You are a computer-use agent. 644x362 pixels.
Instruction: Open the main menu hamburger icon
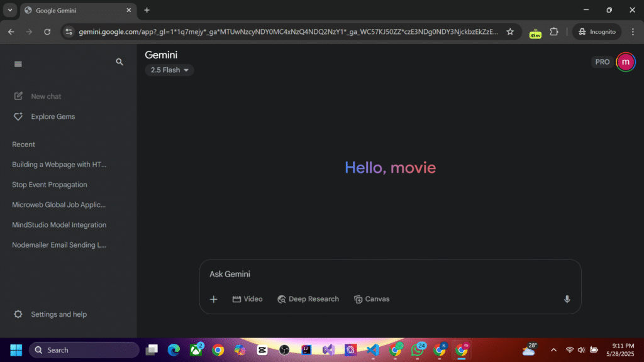18,64
